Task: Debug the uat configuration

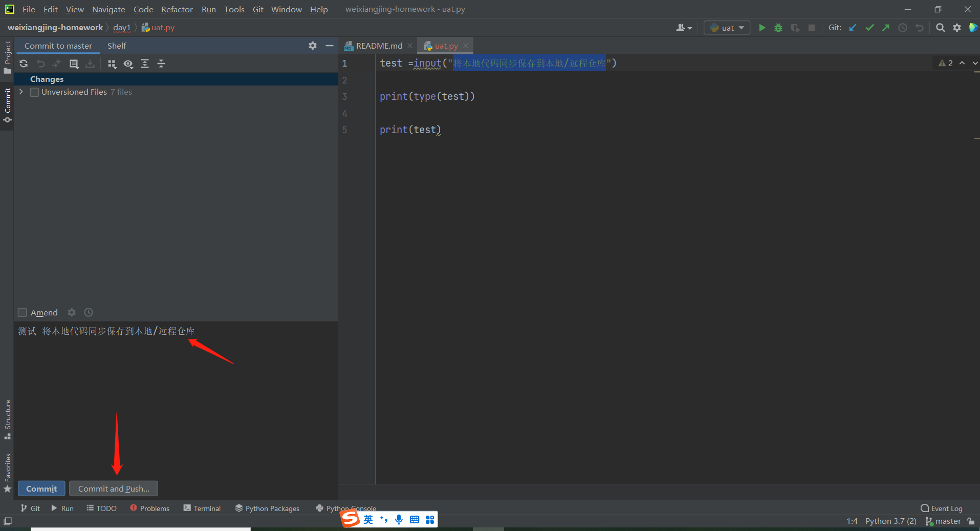Action: pyautogui.click(x=778, y=28)
